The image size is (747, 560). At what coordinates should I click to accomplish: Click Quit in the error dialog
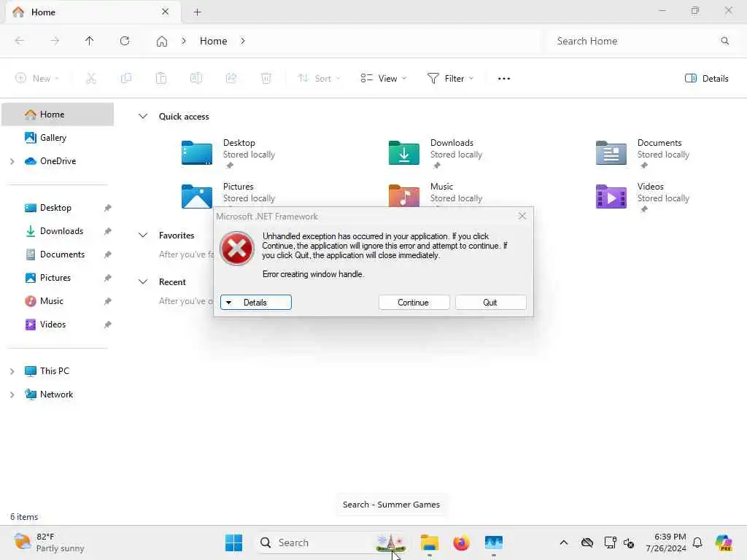(490, 303)
